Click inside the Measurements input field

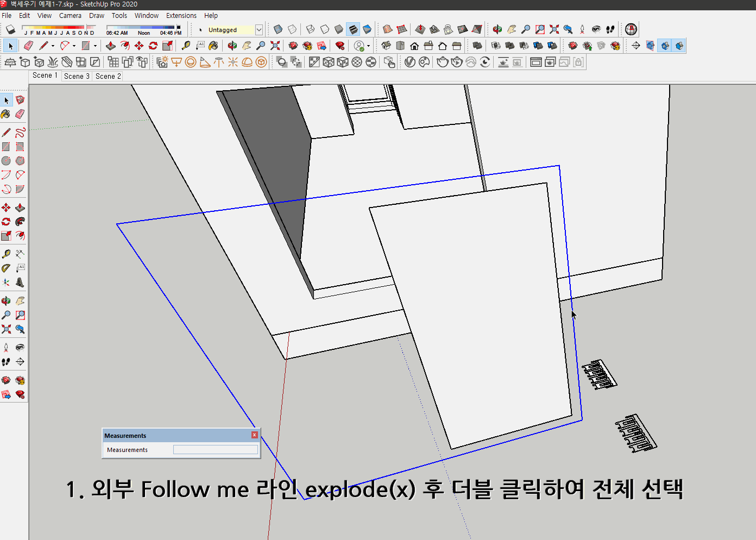click(215, 449)
